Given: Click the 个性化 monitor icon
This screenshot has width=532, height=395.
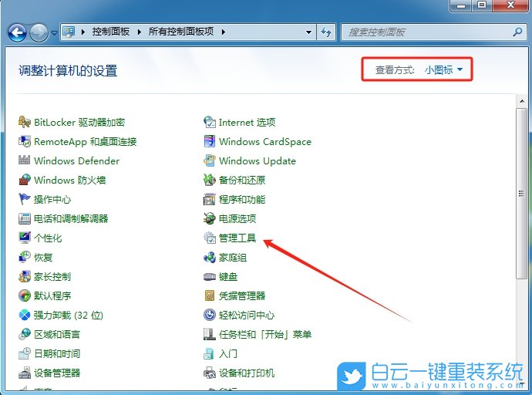Looking at the screenshot, I should 25,238.
